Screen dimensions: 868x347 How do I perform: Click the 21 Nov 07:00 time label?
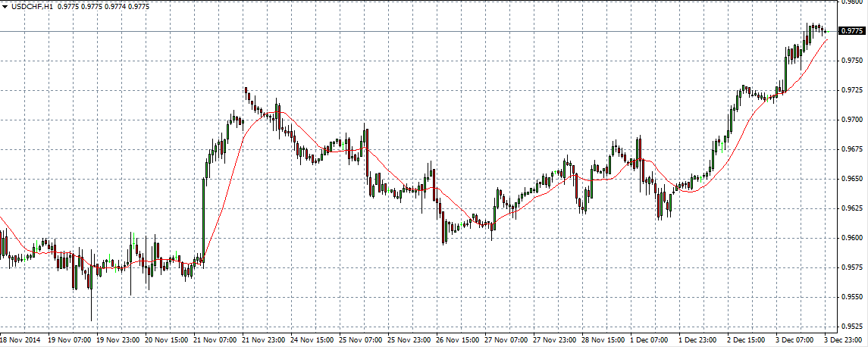(216, 340)
